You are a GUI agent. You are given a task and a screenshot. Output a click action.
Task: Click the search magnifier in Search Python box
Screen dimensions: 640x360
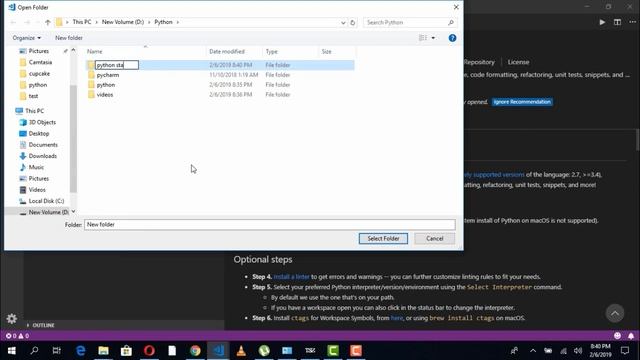click(x=451, y=22)
